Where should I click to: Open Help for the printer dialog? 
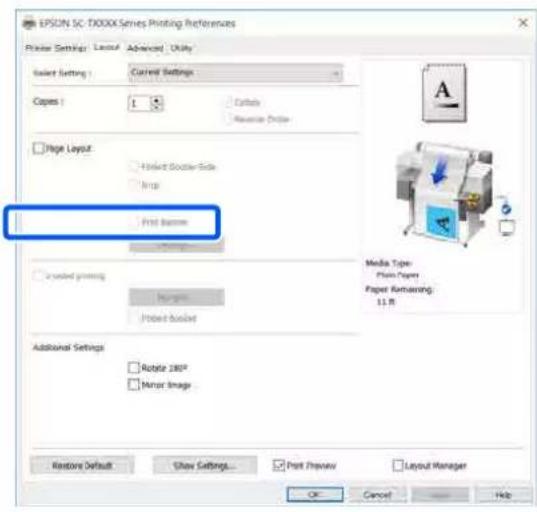(x=503, y=495)
